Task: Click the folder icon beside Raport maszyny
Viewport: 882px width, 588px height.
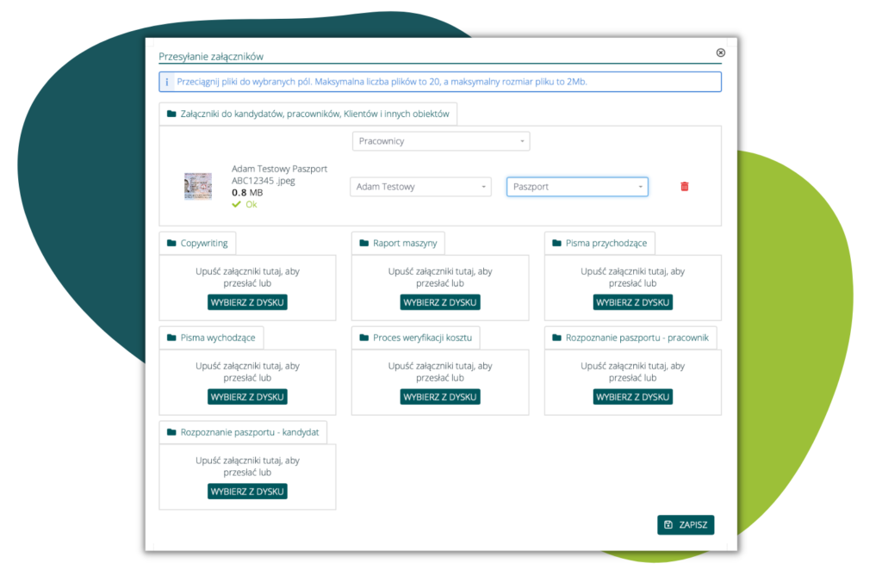Action: tap(363, 244)
